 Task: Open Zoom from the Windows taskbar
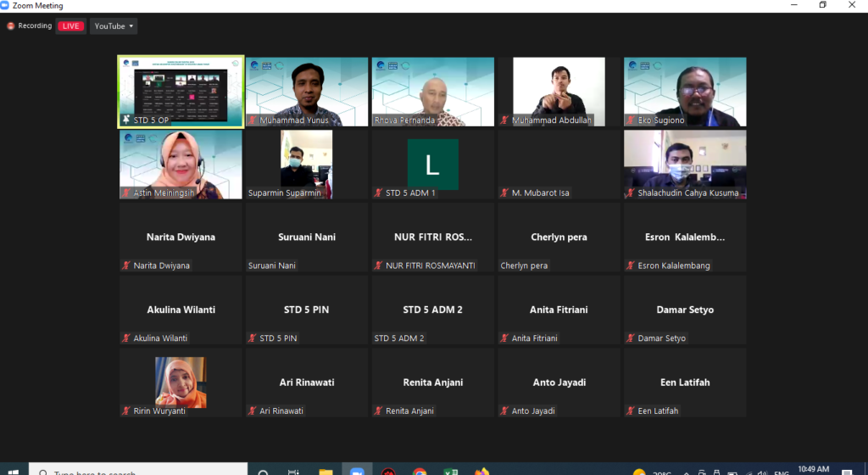coord(356,472)
